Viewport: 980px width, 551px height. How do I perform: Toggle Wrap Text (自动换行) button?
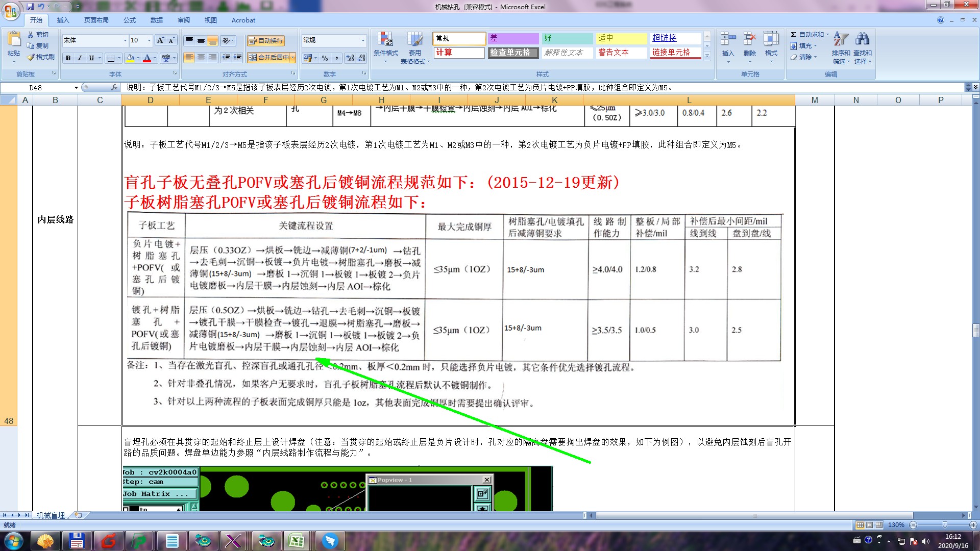point(265,41)
